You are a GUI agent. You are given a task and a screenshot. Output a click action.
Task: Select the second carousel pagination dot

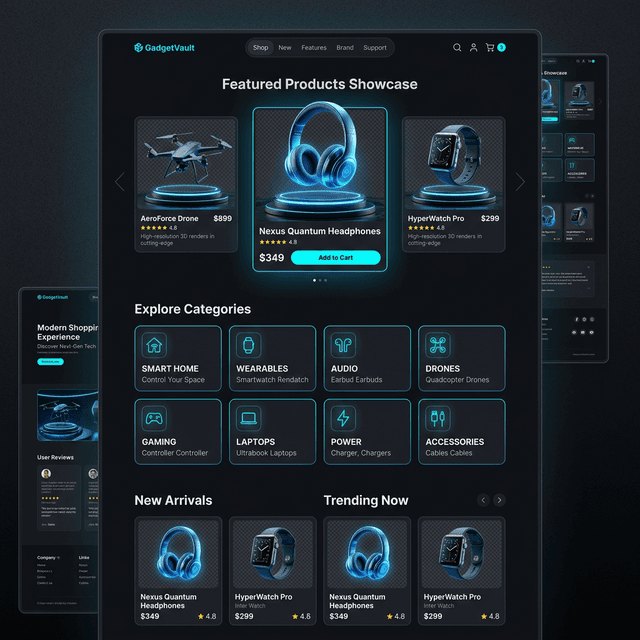[x=320, y=280]
